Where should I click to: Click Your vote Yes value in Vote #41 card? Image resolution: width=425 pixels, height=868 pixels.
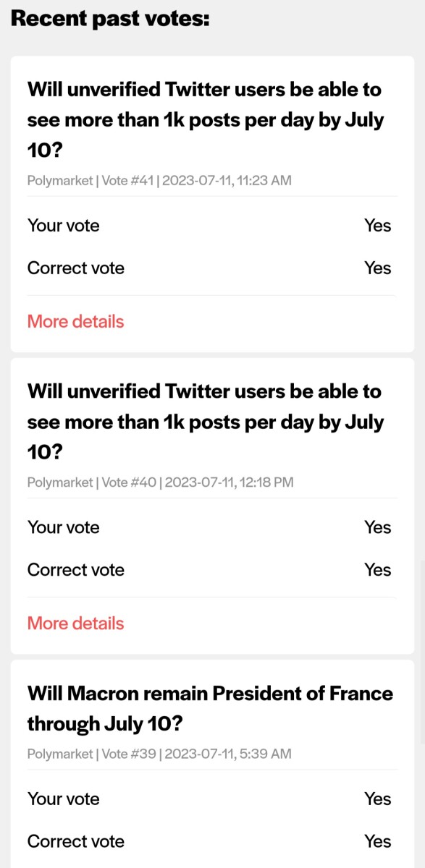pos(378,226)
